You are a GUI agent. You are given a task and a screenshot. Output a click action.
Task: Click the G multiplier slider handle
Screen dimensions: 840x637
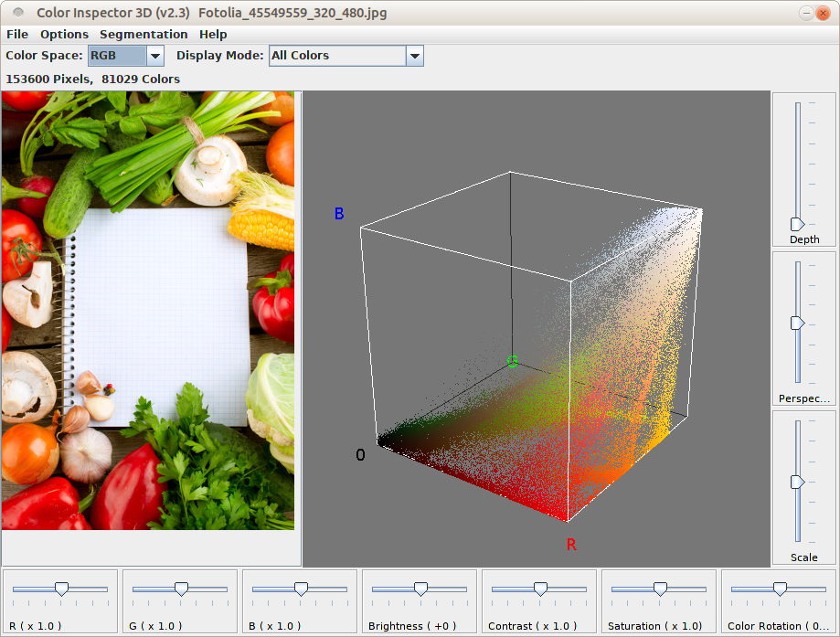point(182,589)
